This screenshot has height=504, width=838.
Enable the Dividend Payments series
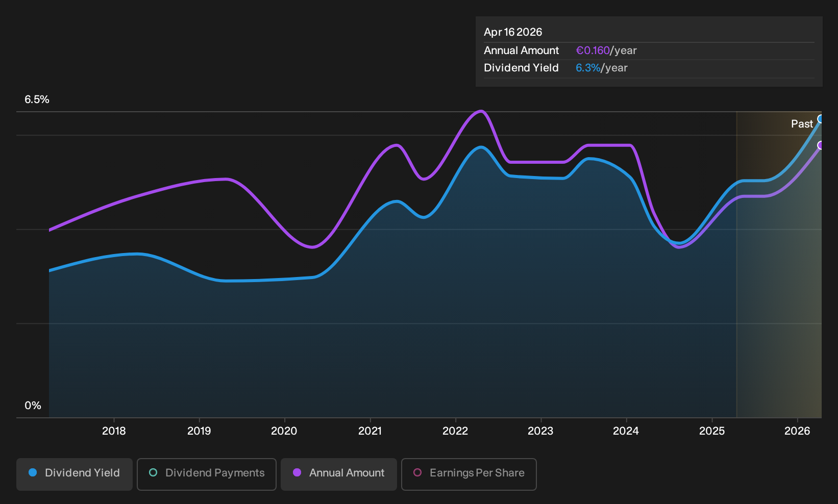click(x=207, y=474)
